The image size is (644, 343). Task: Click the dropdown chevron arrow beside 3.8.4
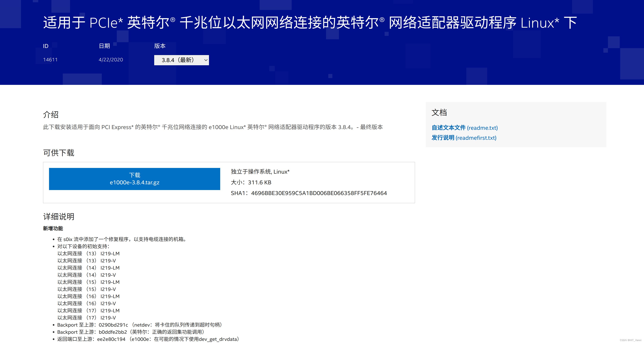click(206, 60)
